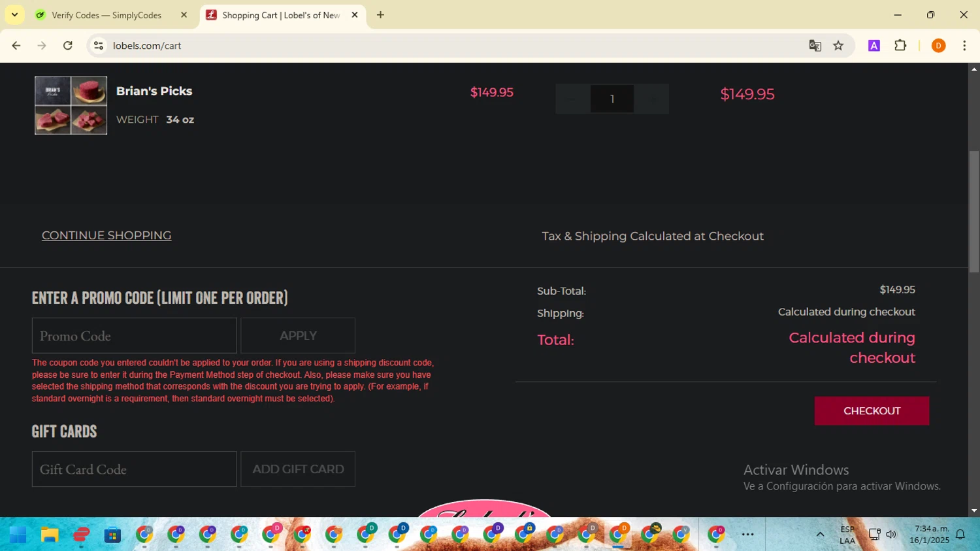The image size is (980, 551).
Task: Show the taskbar overflow three-dots menu
Action: [x=748, y=535]
